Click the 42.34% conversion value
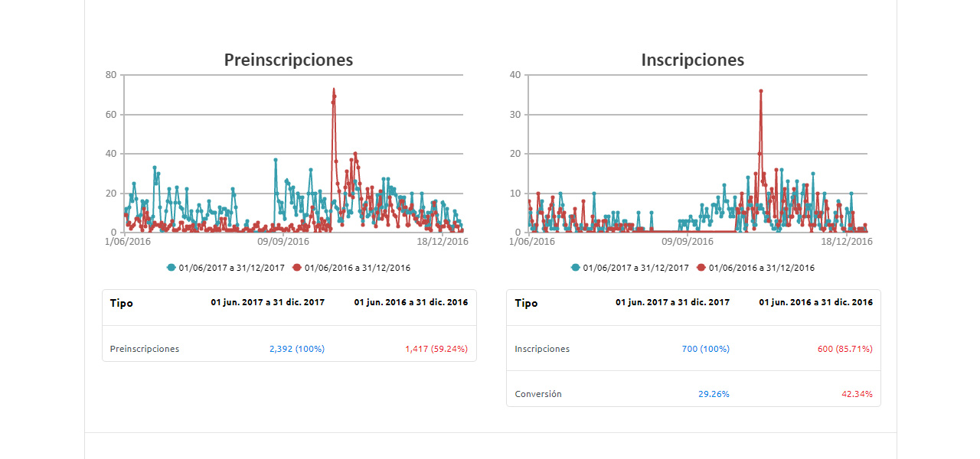980x459 pixels. [857, 394]
